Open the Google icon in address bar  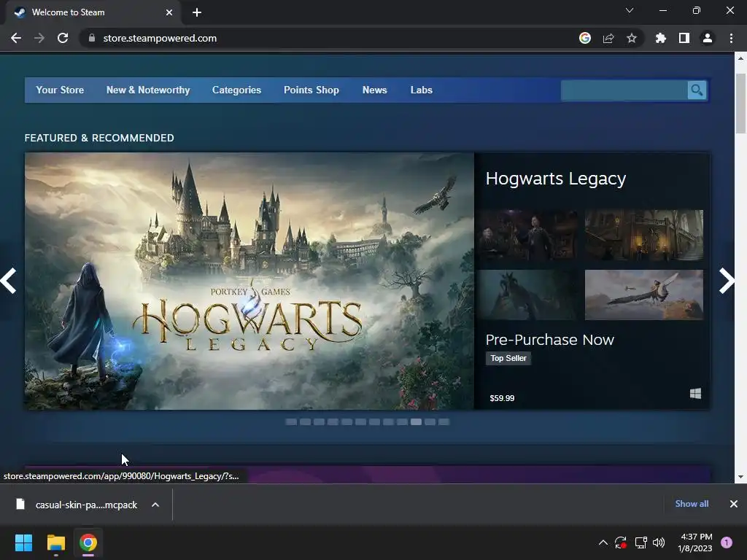(585, 38)
